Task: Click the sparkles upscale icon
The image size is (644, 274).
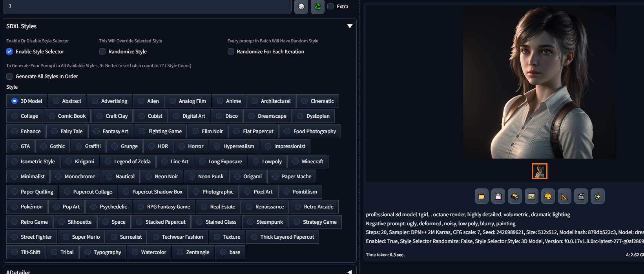Action: pos(598,196)
